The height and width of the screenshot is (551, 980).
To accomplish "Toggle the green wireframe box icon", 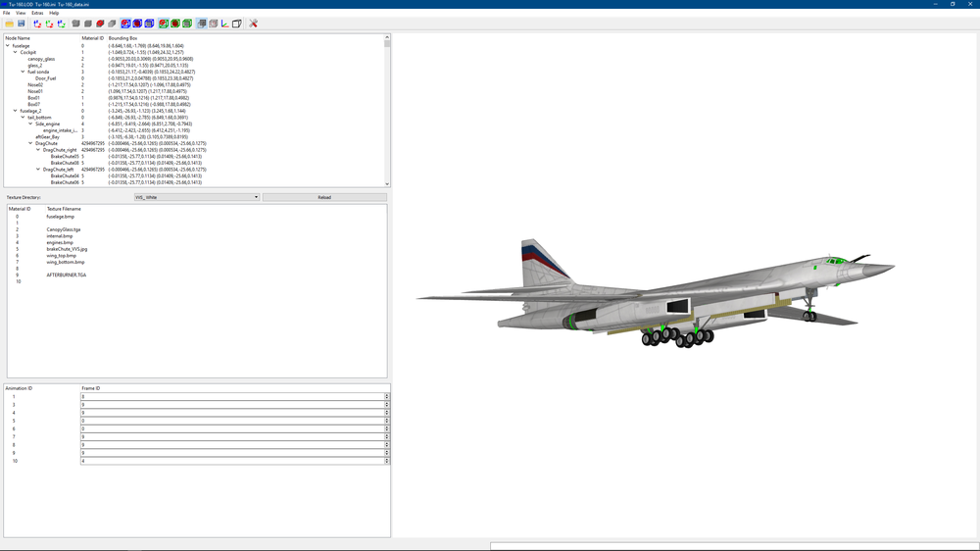I will click(187, 24).
